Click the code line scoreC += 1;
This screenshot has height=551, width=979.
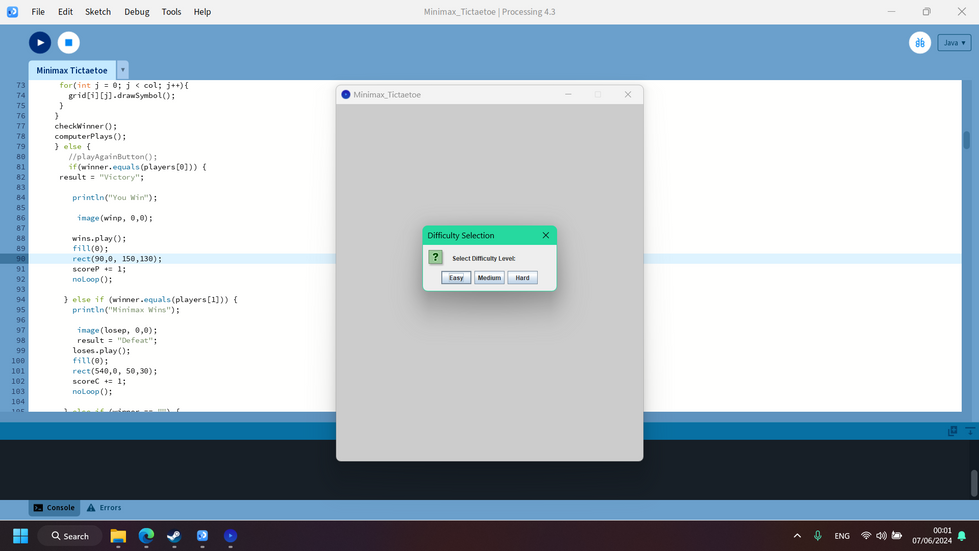pos(99,381)
